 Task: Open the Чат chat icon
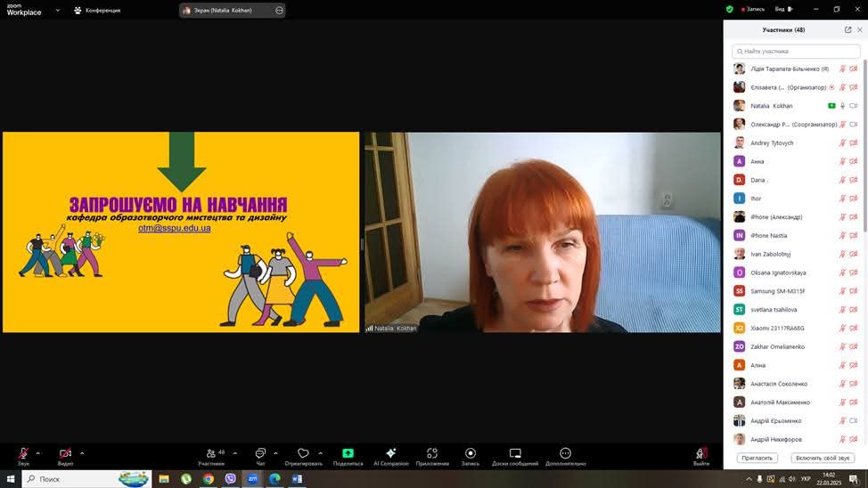(260, 455)
